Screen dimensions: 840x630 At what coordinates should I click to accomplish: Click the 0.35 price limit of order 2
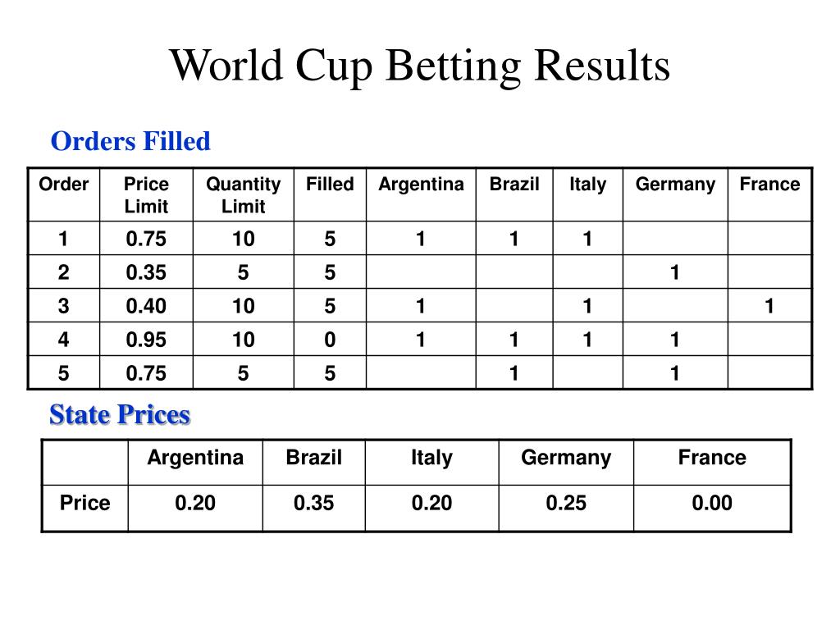[x=146, y=272]
